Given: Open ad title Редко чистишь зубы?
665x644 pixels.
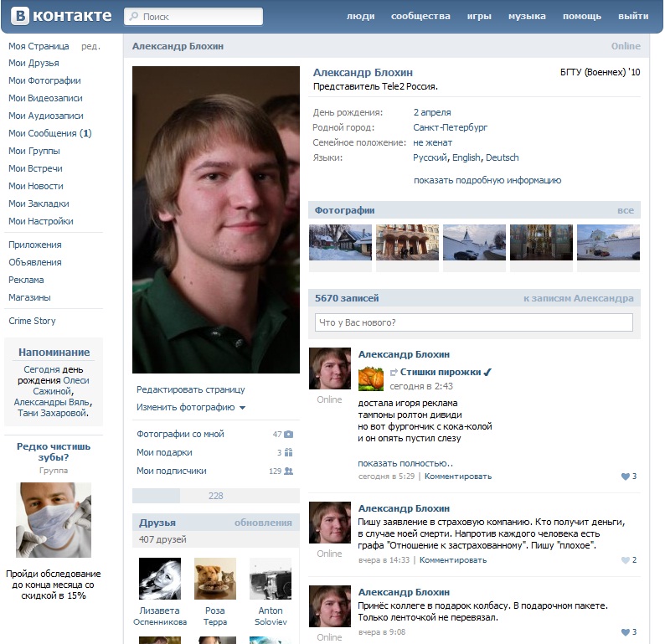Looking at the screenshot, I should click(54, 452).
